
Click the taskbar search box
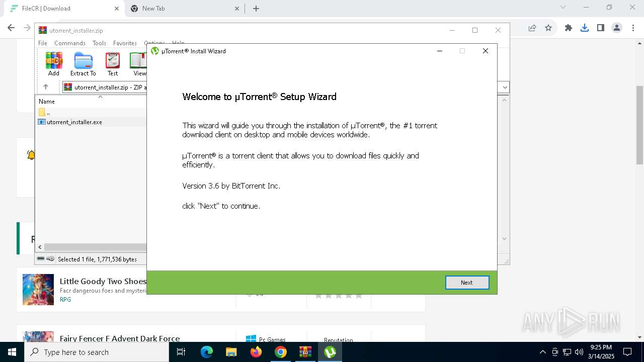(x=97, y=352)
